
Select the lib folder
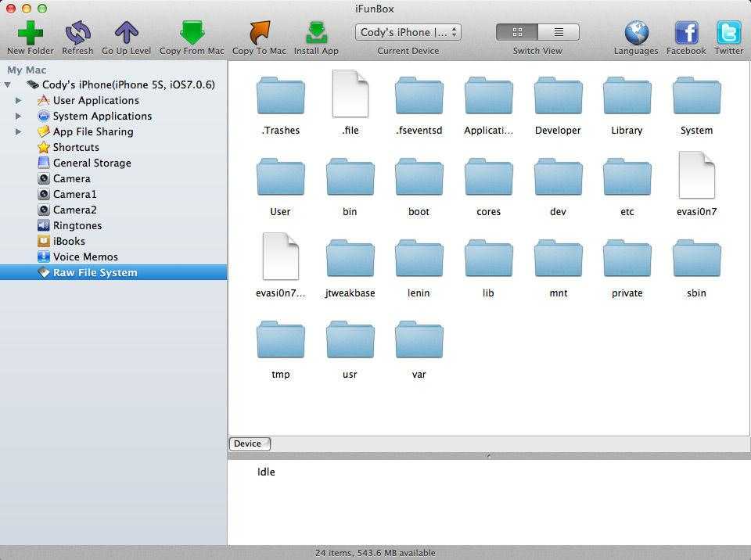[x=488, y=259]
